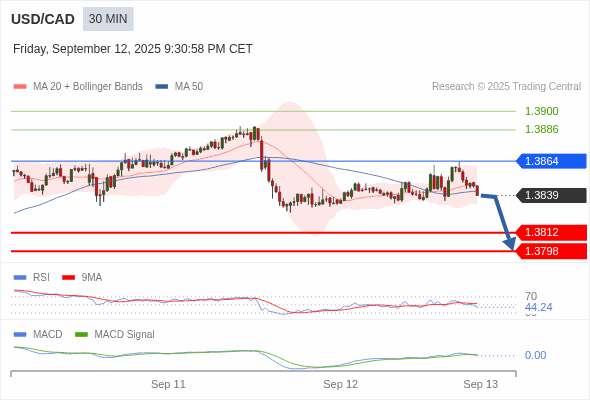Viewport: 590px width, 400px height.
Task: Select the blue MA 50 legend swatch
Action: click(162, 87)
